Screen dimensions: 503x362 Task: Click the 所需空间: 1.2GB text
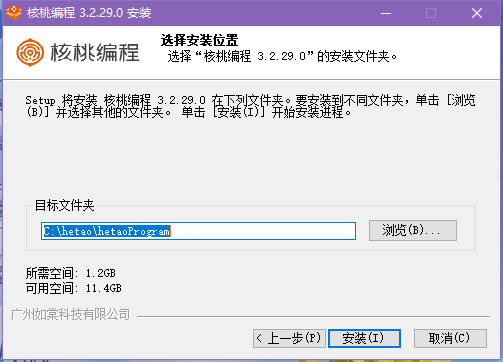(71, 273)
